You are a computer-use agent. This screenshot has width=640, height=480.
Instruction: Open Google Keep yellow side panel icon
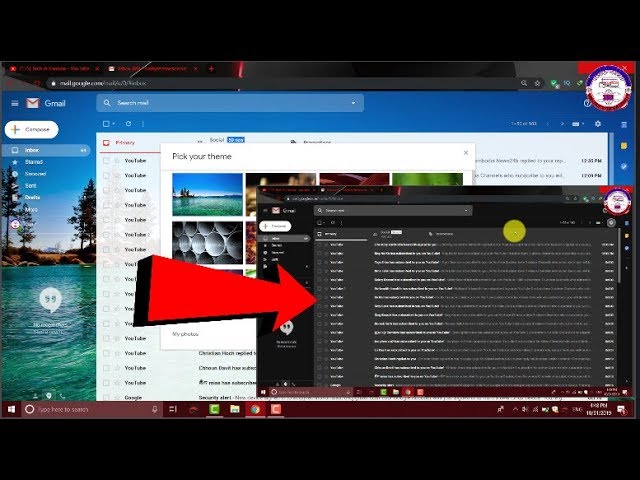click(x=624, y=146)
